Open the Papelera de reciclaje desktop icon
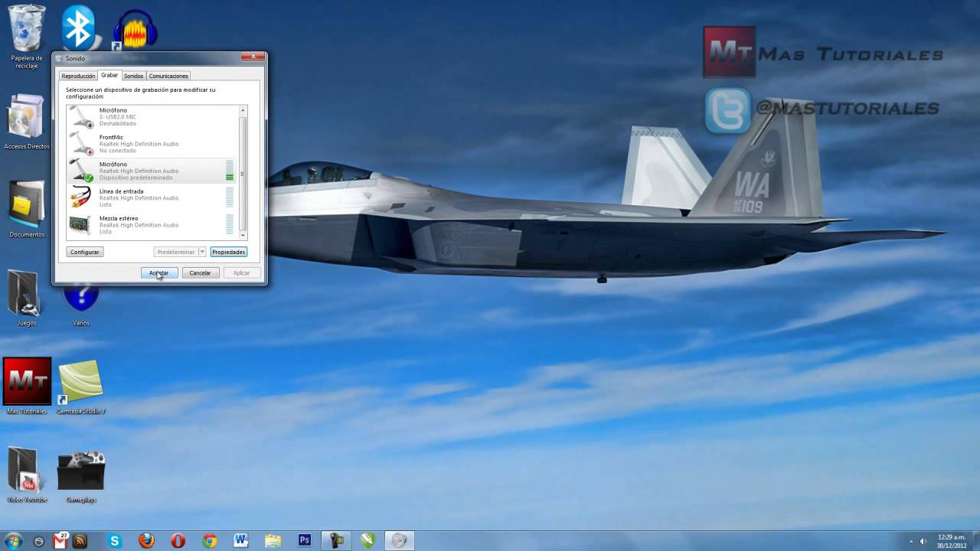The height and width of the screenshot is (551, 980). click(x=27, y=35)
